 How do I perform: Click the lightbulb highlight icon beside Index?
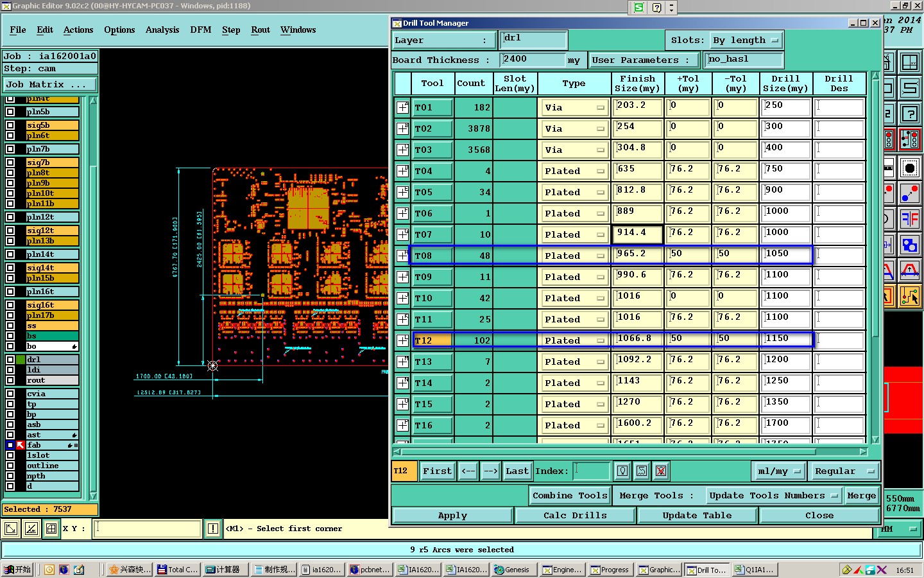click(622, 471)
